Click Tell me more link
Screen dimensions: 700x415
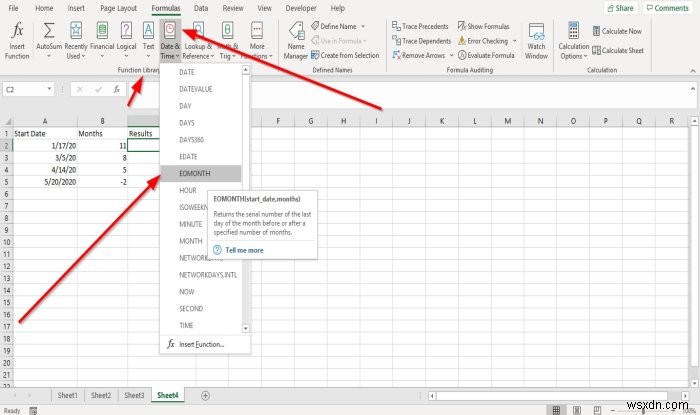(x=244, y=250)
